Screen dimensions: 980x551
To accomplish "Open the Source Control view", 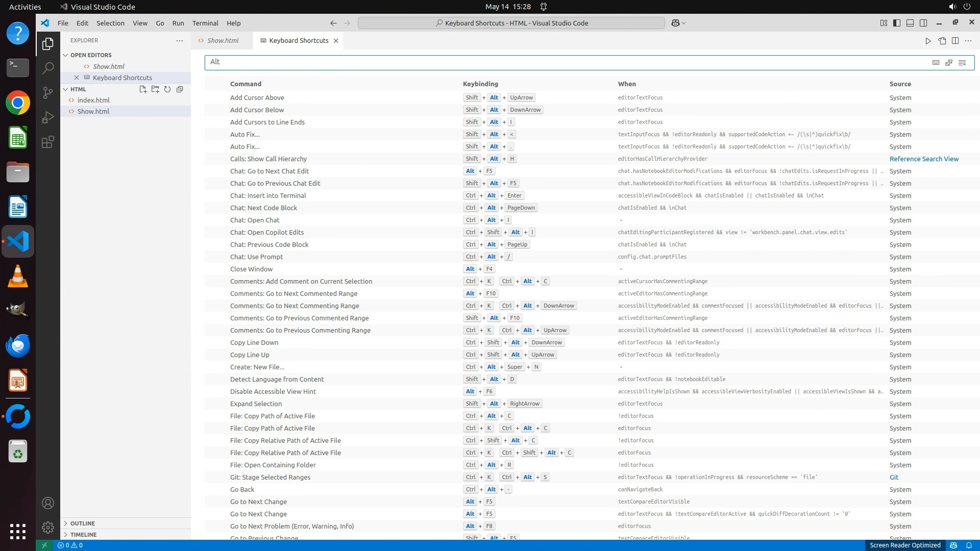I will [48, 92].
